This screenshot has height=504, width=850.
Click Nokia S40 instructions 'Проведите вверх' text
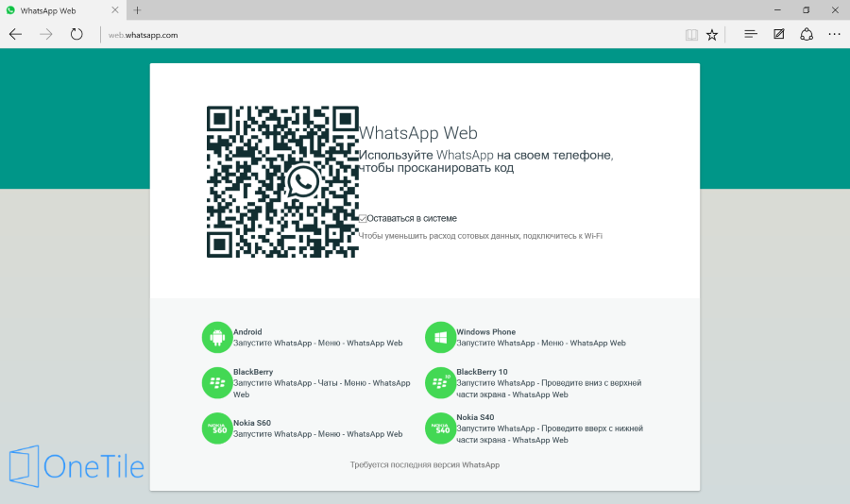click(550, 434)
